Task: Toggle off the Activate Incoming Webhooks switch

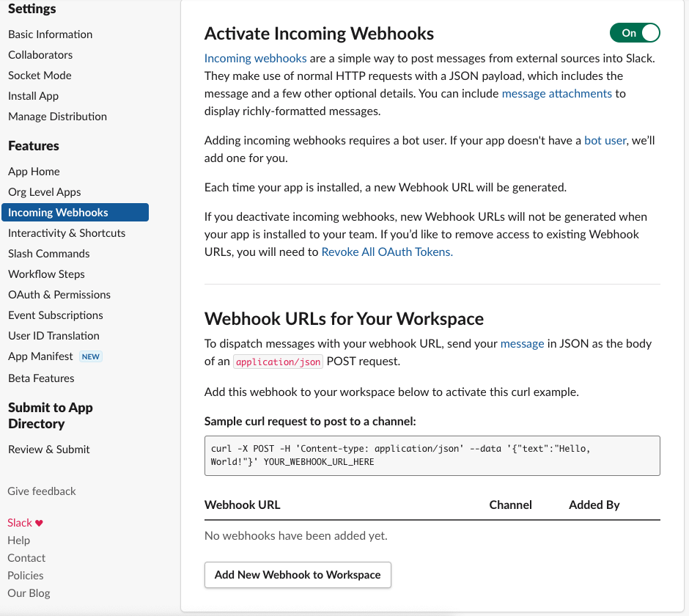Action: tap(635, 33)
